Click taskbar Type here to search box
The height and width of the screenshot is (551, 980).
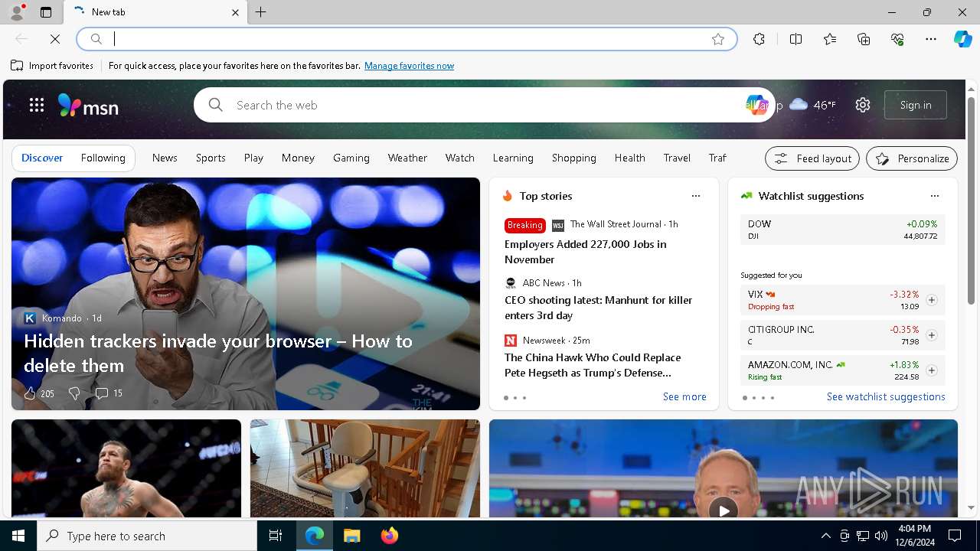[x=147, y=536]
